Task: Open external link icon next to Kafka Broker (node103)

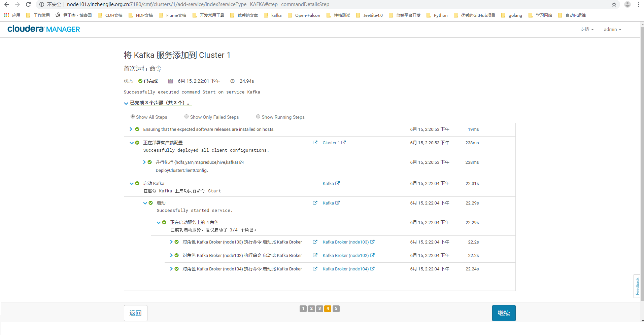Action: 372,242
